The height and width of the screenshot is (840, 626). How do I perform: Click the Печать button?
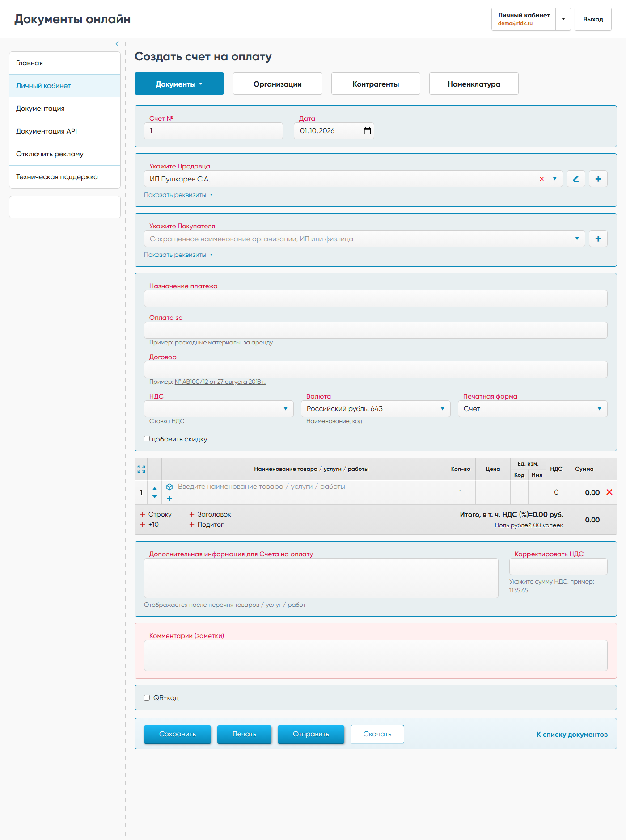tap(244, 734)
